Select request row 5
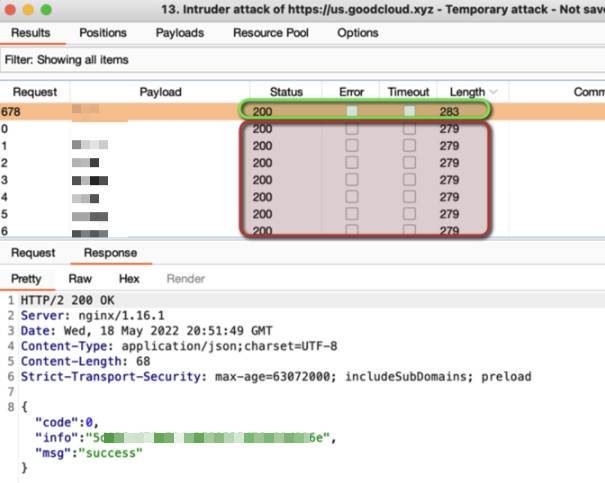Image resolution: width=605 pixels, height=483 pixels. point(302,214)
